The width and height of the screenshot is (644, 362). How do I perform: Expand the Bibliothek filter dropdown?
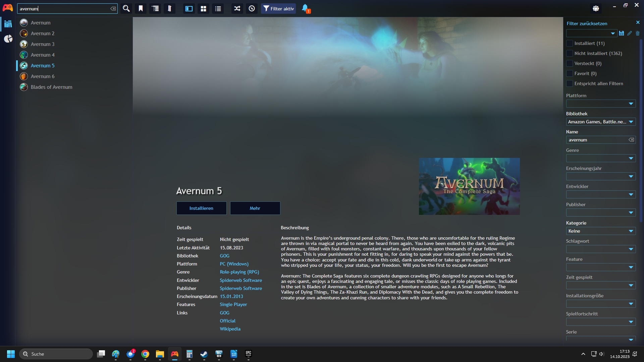tap(631, 122)
